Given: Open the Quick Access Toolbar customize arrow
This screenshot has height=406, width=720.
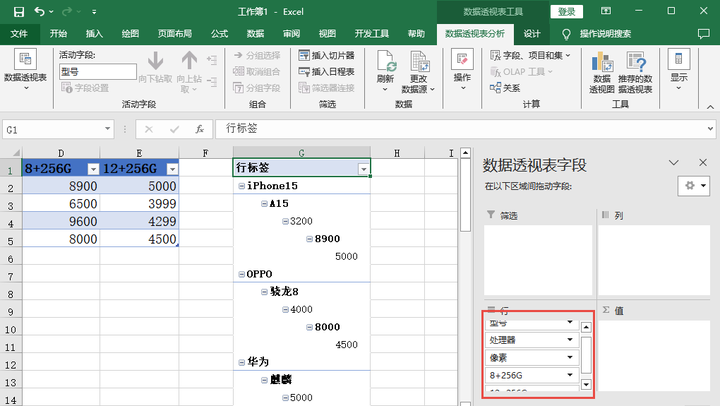Looking at the screenshot, I should pyautogui.click(x=94, y=12).
